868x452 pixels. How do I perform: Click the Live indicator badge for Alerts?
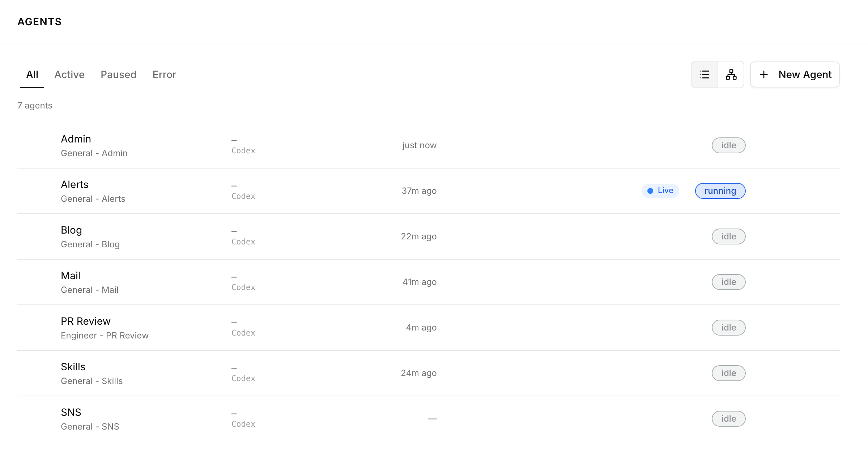coord(660,191)
